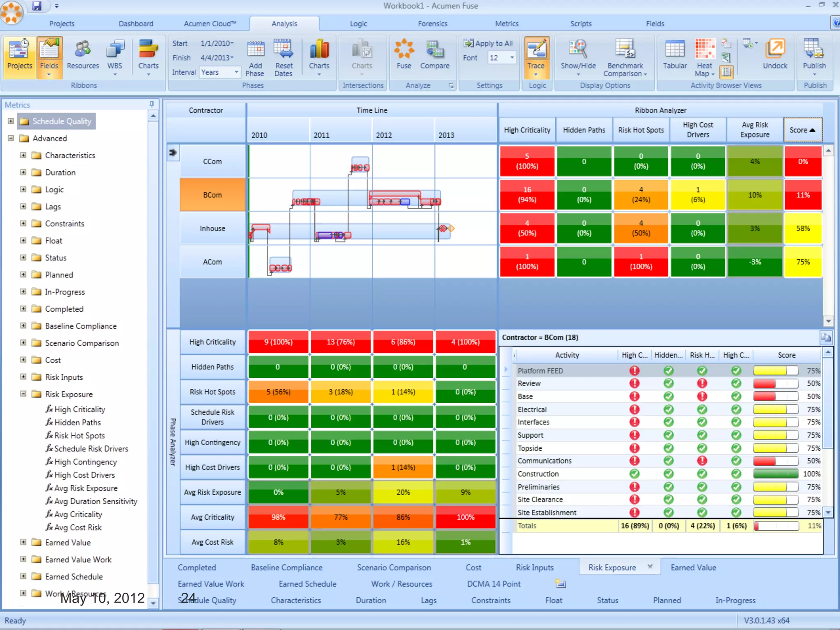Expand the Earned Value folder
This screenshot has width=840, height=630.
pos(23,542)
